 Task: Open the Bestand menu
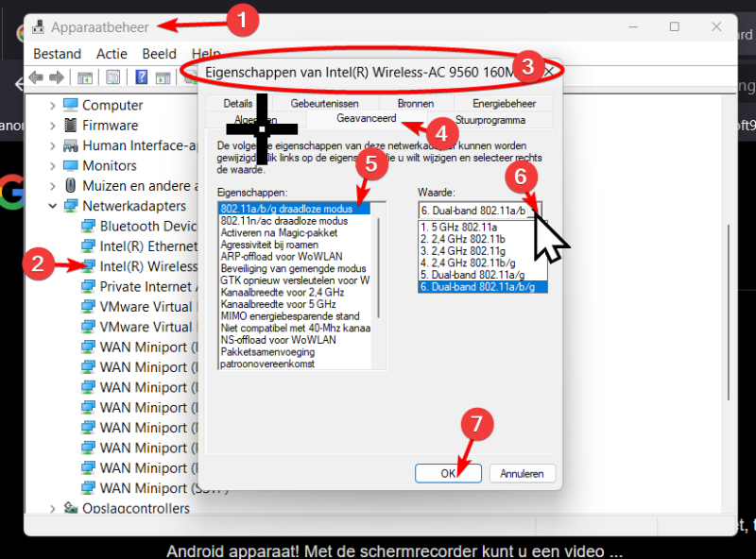[57, 54]
